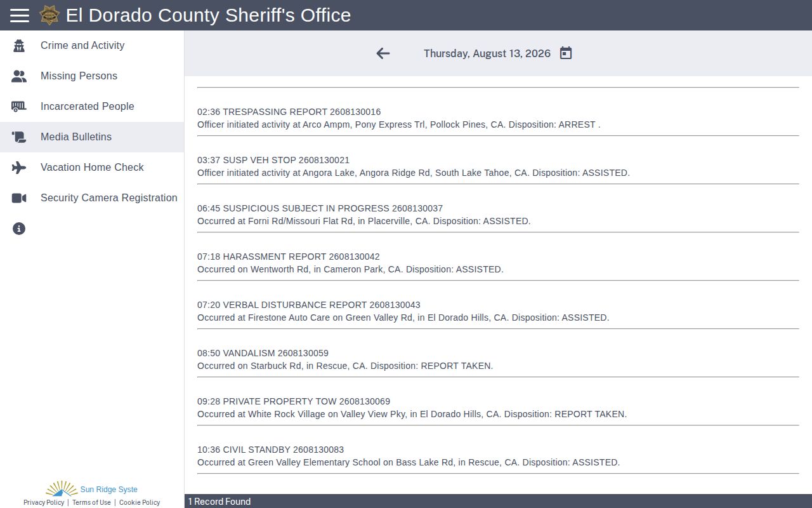Open Vacation Home Check section

[92, 168]
